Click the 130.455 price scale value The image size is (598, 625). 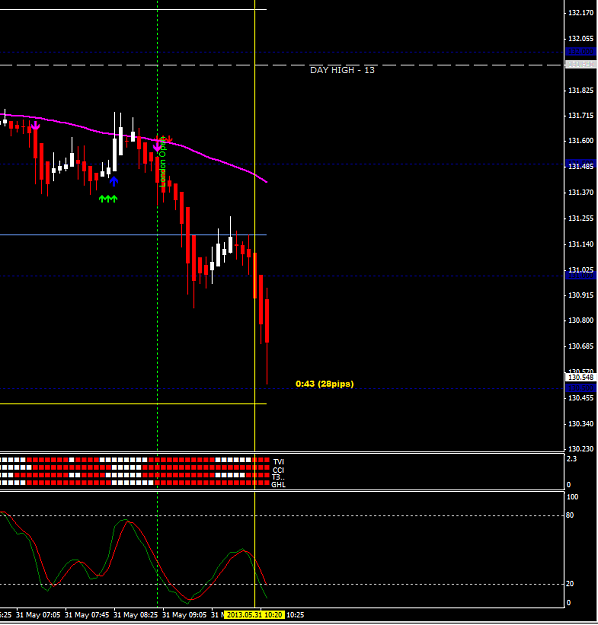coord(581,398)
